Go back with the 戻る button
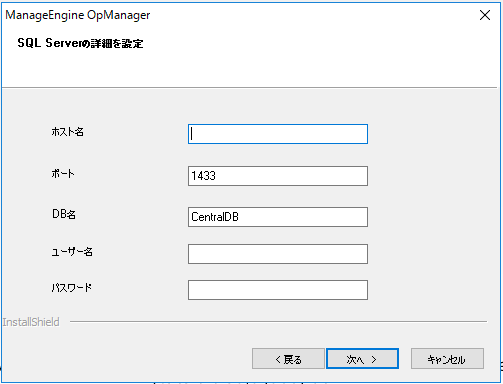Image resolution: width=503 pixels, height=384 pixels. click(x=288, y=359)
